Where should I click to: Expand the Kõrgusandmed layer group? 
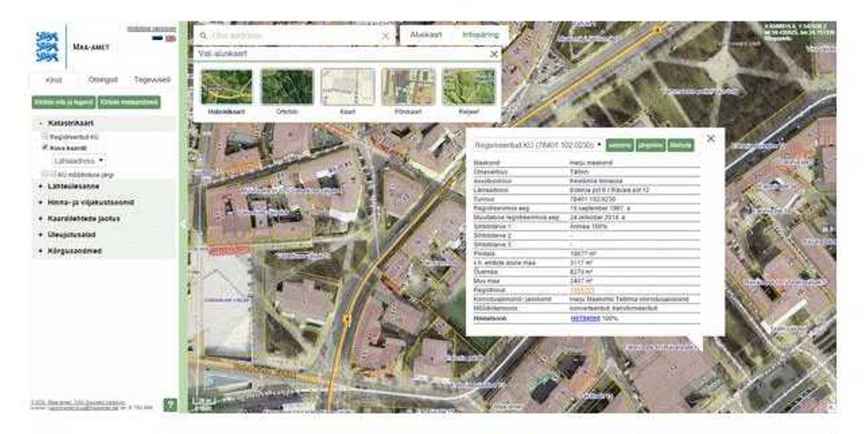click(41, 251)
